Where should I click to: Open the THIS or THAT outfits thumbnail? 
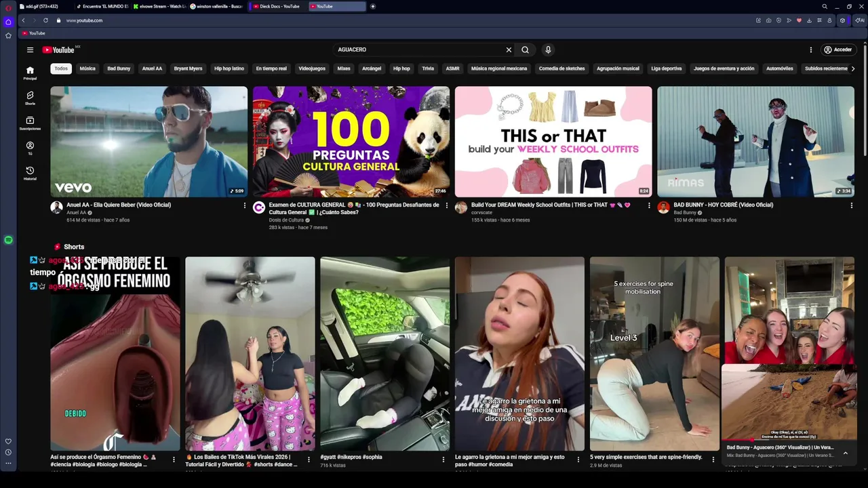pyautogui.click(x=553, y=142)
